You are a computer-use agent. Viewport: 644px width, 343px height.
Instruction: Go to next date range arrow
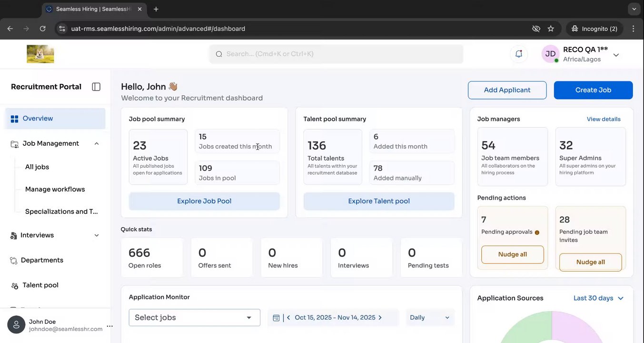click(380, 318)
